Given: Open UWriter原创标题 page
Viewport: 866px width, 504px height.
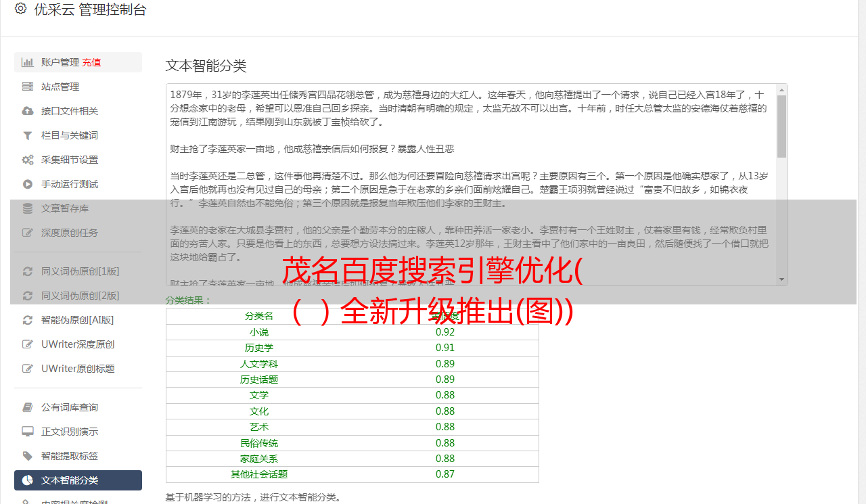Looking at the screenshot, I should click(78, 369).
